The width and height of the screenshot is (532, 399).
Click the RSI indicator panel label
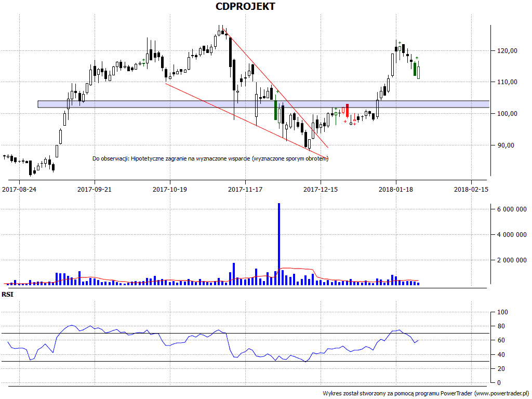[7, 295]
